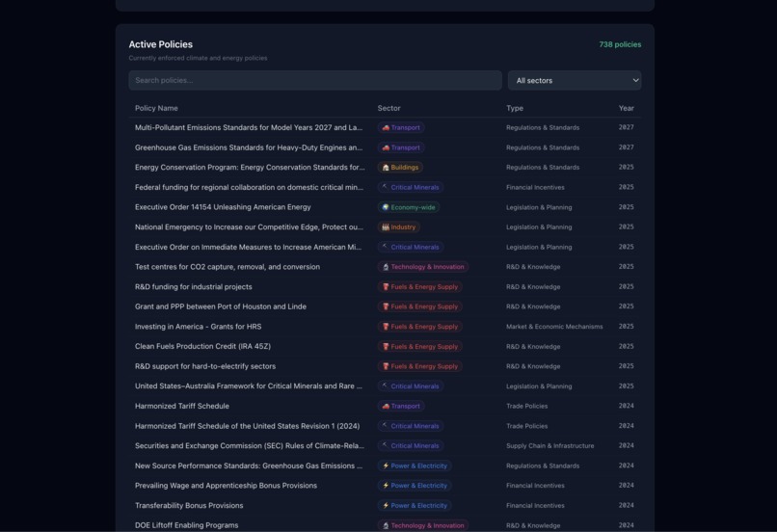Image resolution: width=777 pixels, height=532 pixels.
Task: Click Fuels & Energy Supply tag on Port of Houston row
Action: coord(419,306)
